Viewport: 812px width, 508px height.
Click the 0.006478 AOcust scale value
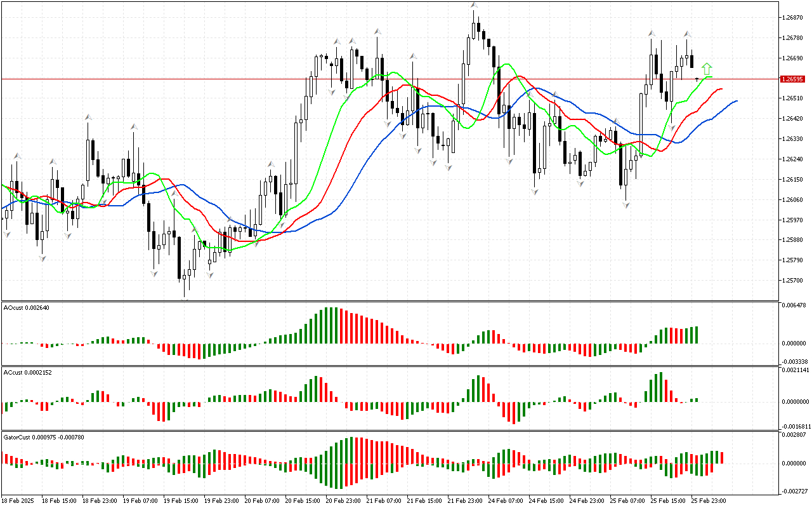[793, 306]
